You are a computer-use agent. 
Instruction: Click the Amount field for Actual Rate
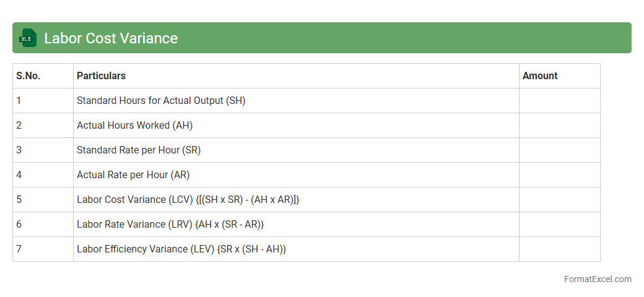pyautogui.click(x=559, y=174)
